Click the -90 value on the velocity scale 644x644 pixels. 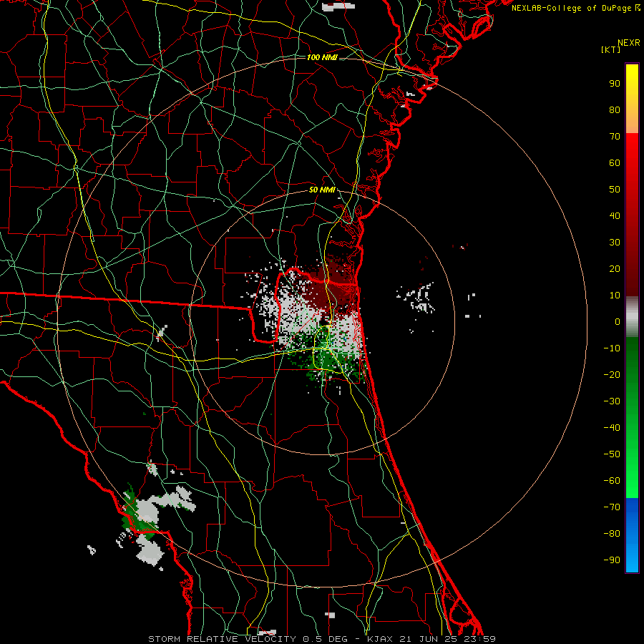(x=612, y=560)
